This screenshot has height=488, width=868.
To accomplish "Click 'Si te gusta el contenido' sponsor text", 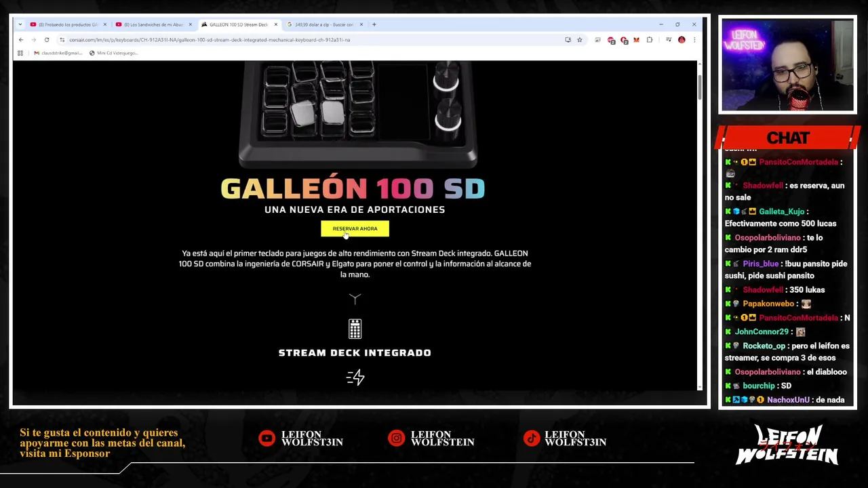I will click(x=102, y=443).
